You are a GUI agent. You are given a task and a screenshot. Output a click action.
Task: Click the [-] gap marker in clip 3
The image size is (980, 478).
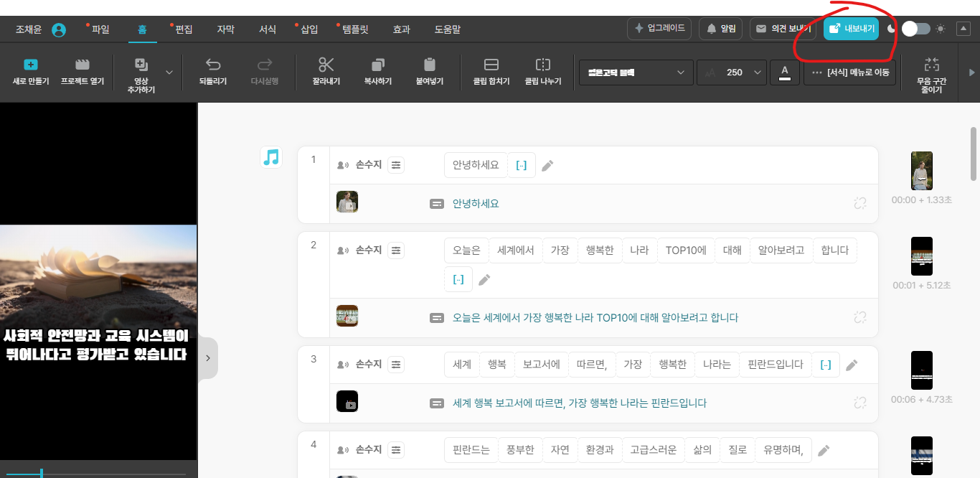[826, 365]
